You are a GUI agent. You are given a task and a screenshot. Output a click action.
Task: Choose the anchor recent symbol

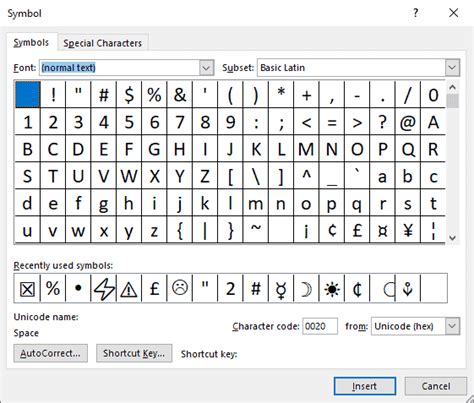408,288
